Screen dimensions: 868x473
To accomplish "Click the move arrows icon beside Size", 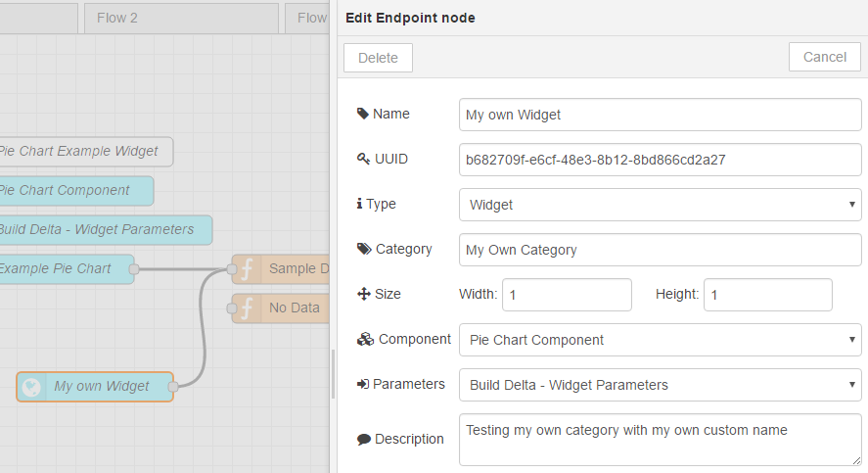I will pyautogui.click(x=364, y=294).
